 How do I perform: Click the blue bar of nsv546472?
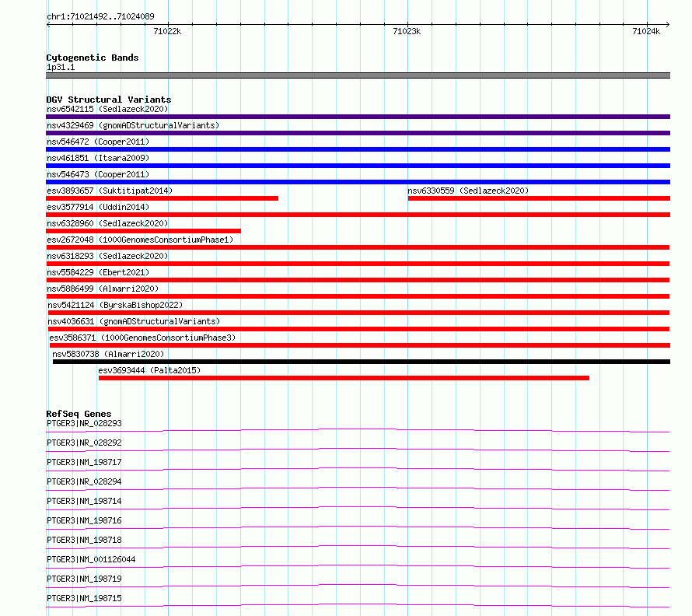358,149
